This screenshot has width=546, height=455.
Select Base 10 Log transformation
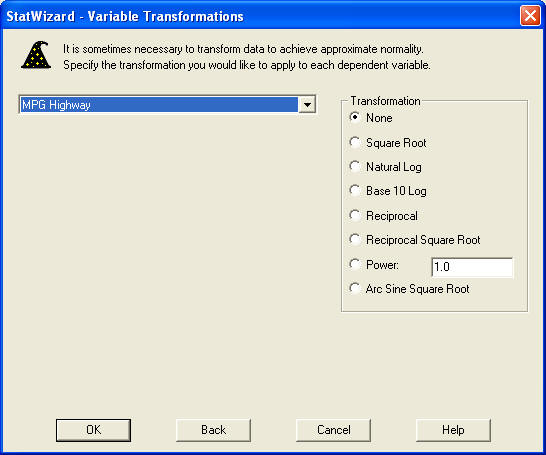click(388, 191)
